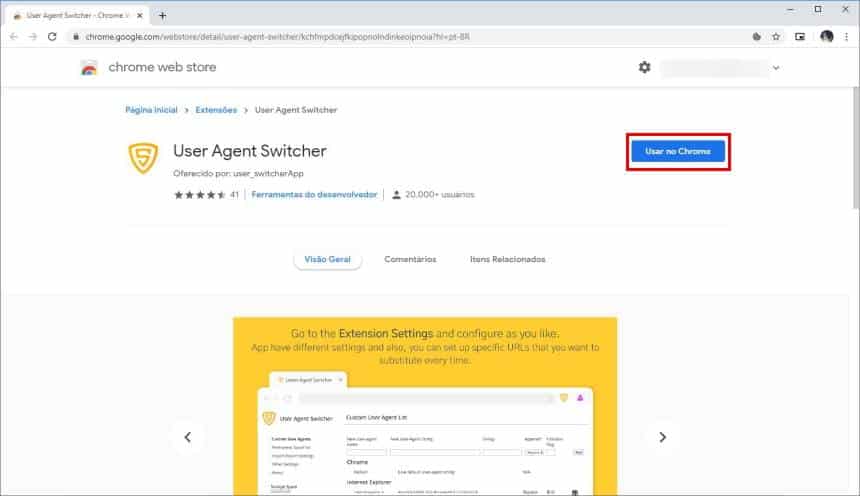Click the site lock icon in address bar
The height and width of the screenshot is (496, 860).
(x=76, y=37)
